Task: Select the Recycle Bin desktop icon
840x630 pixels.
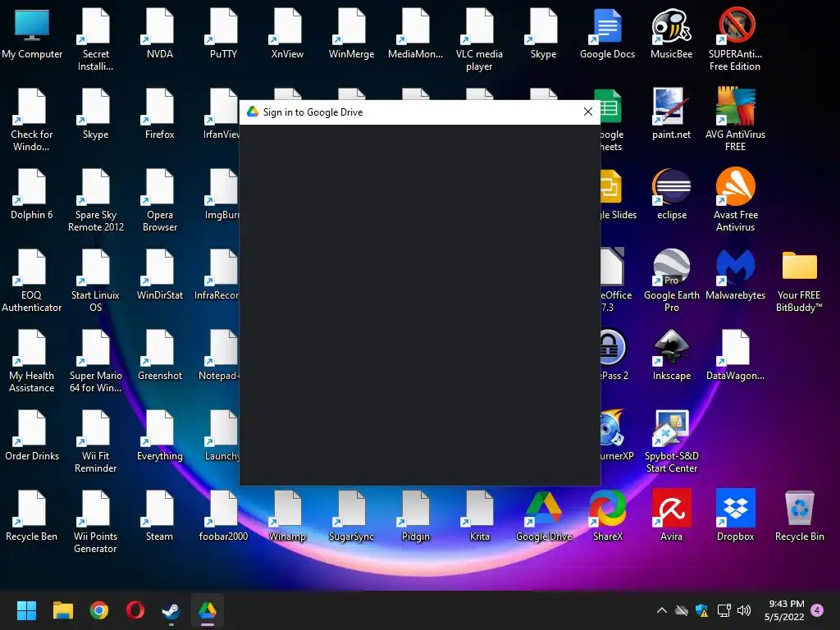Action: [799, 515]
